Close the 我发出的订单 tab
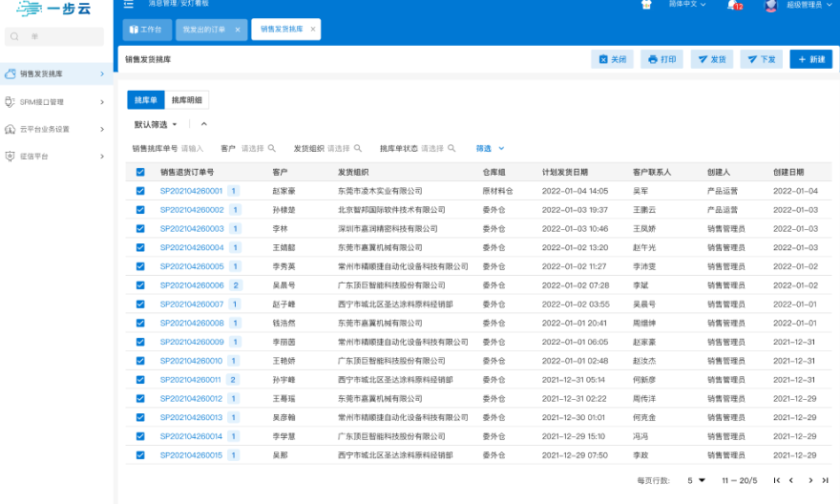This screenshot has width=840, height=504. (x=237, y=30)
